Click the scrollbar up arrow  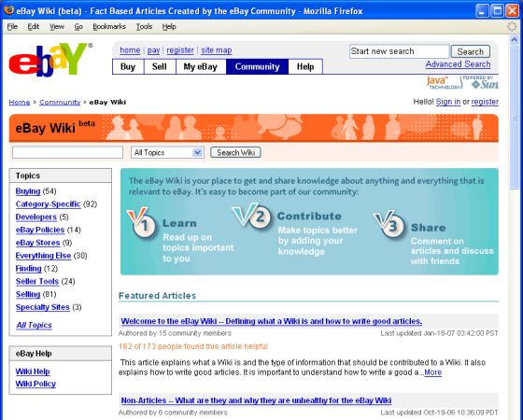(x=514, y=39)
